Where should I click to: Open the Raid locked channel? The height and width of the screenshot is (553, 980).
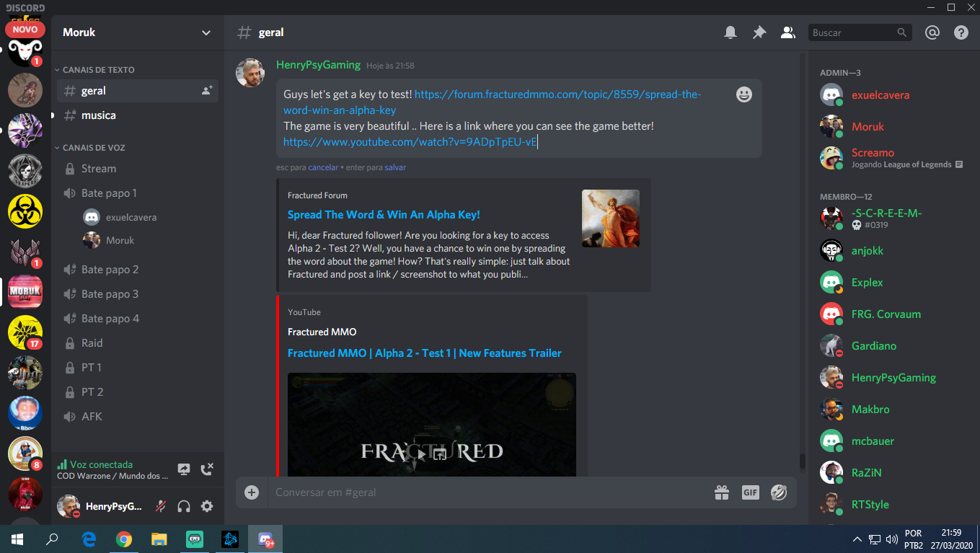(137, 343)
